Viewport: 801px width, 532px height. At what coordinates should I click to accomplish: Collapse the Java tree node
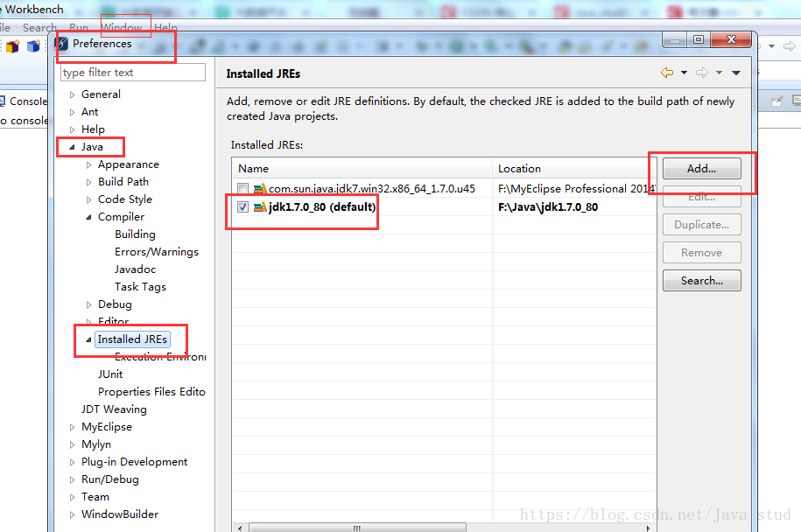tap(72, 147)
